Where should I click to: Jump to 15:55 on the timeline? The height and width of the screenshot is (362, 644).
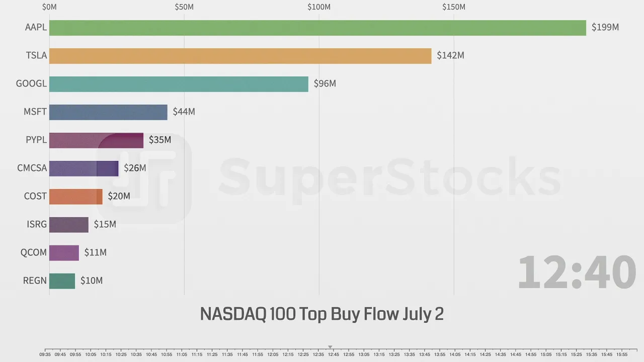coord(622,354)
